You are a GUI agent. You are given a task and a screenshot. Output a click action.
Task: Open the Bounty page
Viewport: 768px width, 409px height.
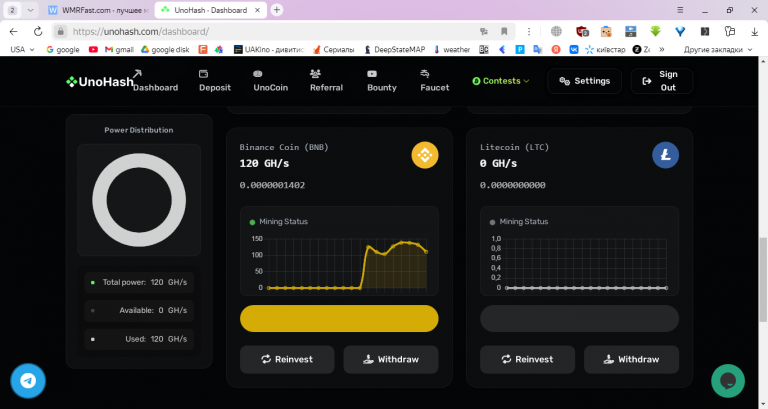(x=382, y=81)
